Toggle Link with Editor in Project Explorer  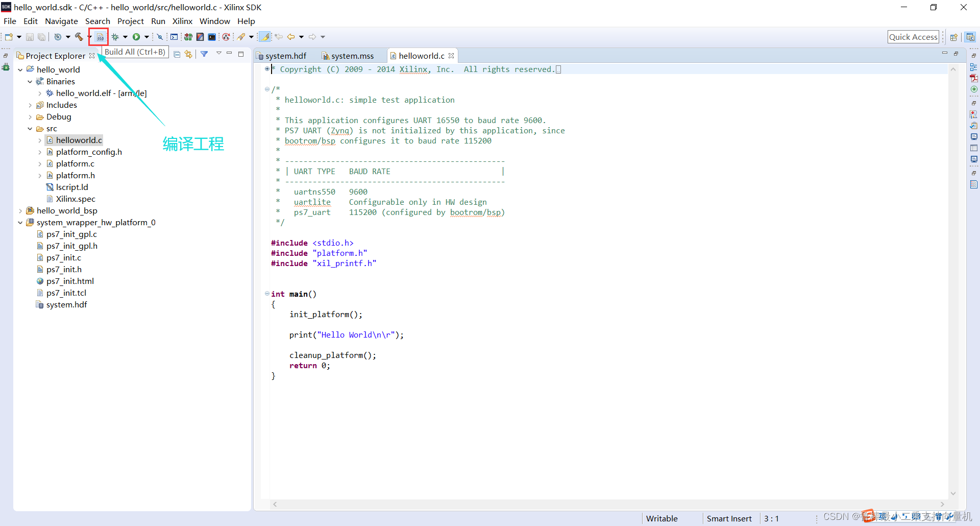(x=188, y=54)
